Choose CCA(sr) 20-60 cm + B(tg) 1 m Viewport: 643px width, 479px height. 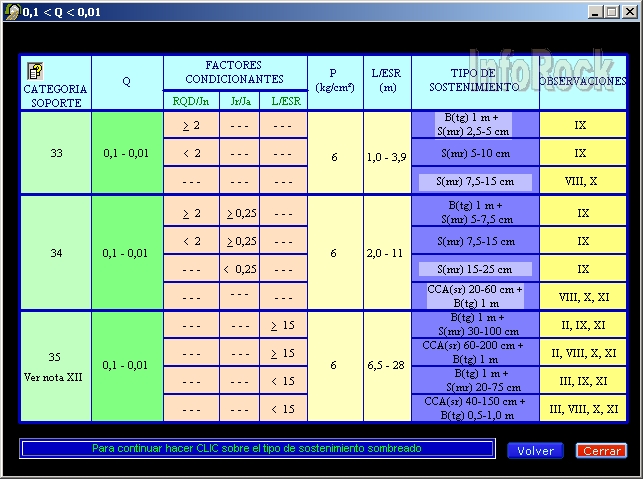coord(475,296)
